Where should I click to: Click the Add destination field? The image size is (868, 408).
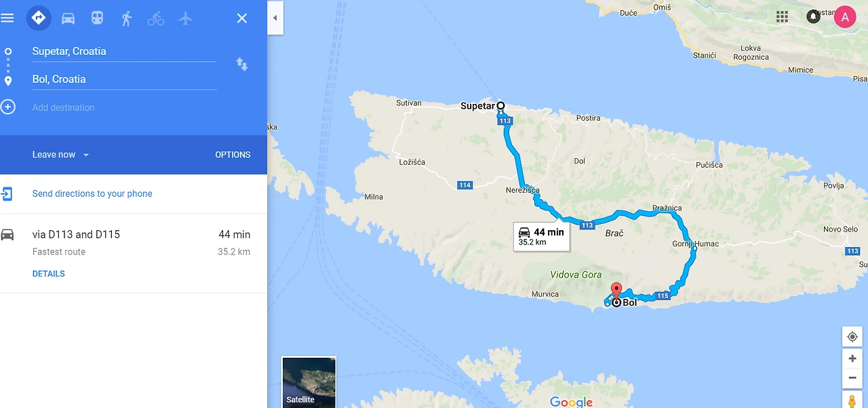click(x=124, y=107)
